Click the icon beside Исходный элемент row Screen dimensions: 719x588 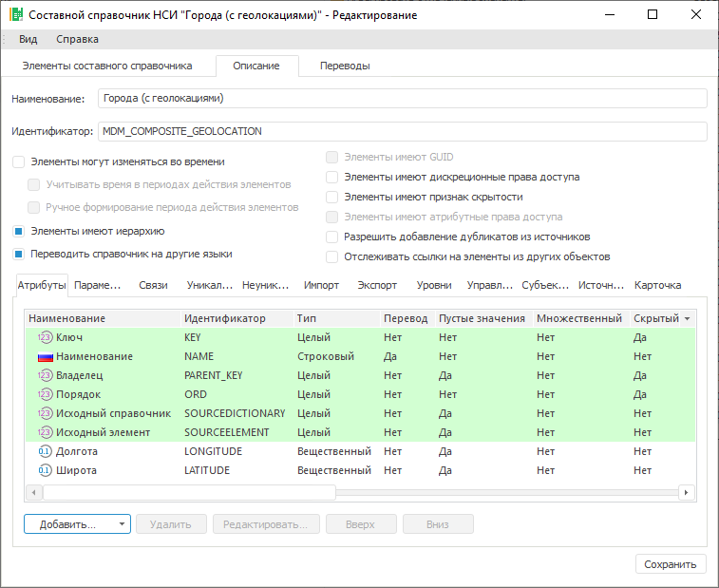(45, 432)
